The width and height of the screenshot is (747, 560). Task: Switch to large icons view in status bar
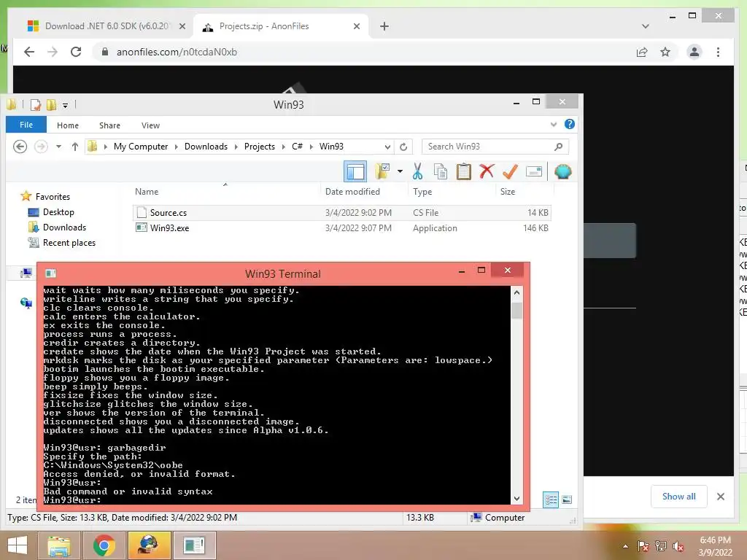(x=567, y=499)
